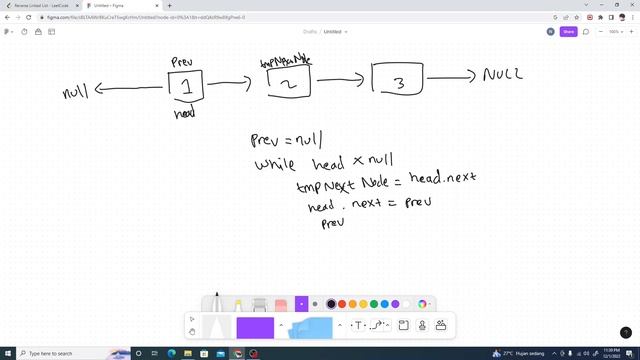Select the move cursor tool

(192, 319)
